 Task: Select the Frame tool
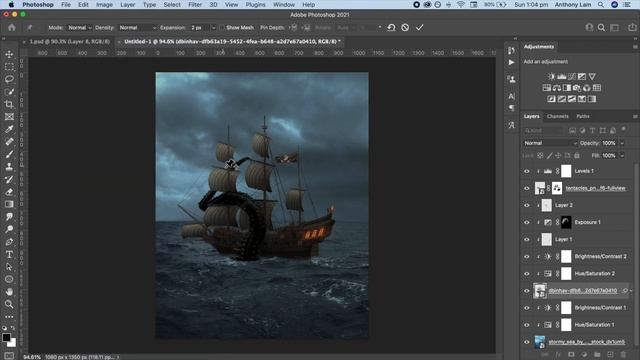pyautogui.click(x=9, y=117)
